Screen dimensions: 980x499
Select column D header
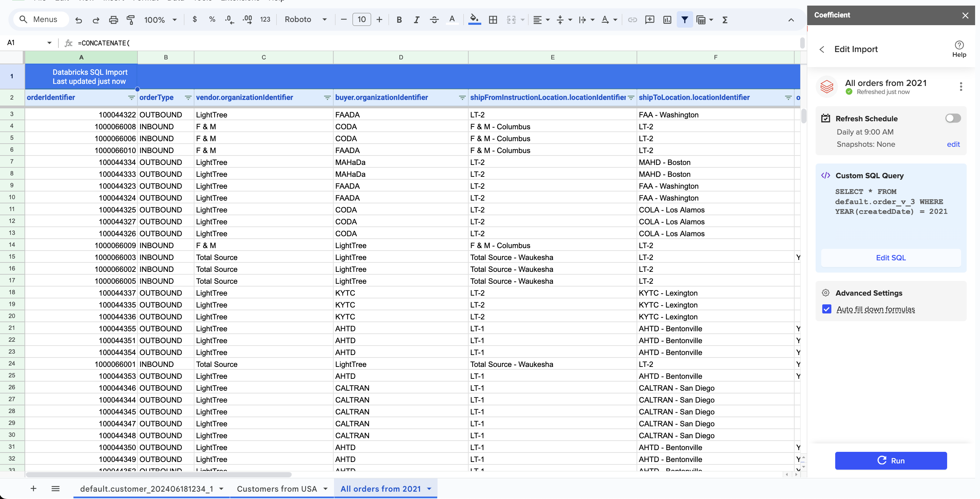tap(400, 57)
